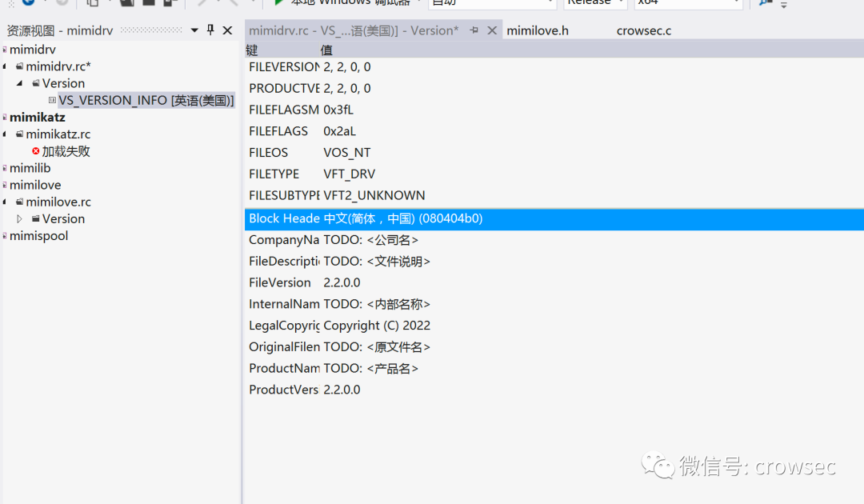Select the mimilove.rc resource file
The width and height of the screenshot is (864, 504).
pos(58,202)
